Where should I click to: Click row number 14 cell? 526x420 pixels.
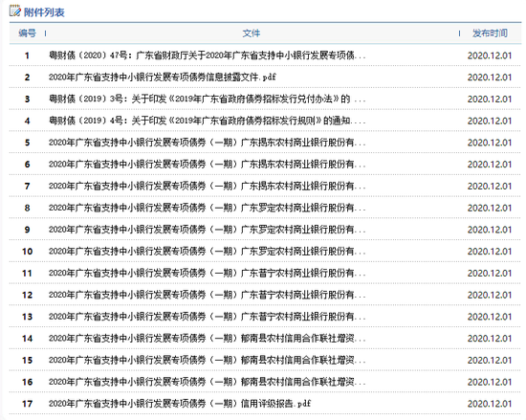click(27, 339)
